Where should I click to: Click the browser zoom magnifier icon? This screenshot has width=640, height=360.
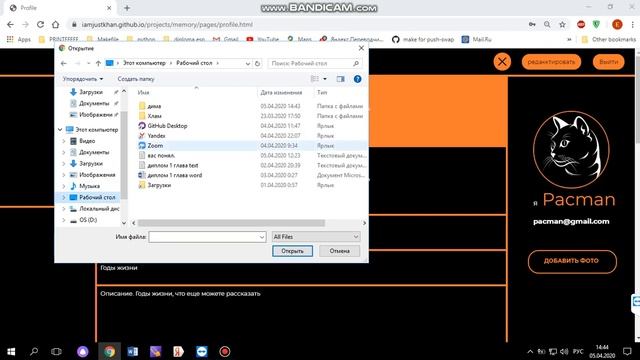(547, 24)
